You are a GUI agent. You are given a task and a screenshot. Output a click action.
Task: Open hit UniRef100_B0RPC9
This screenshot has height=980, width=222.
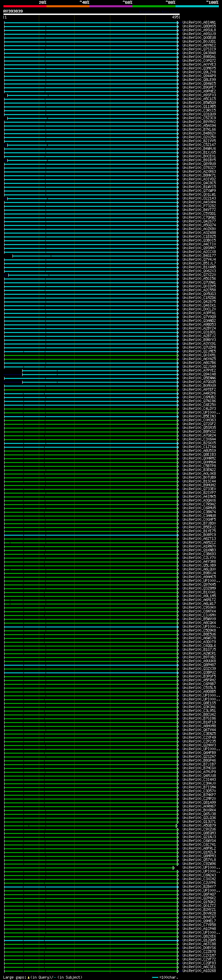tap(199, 535)
